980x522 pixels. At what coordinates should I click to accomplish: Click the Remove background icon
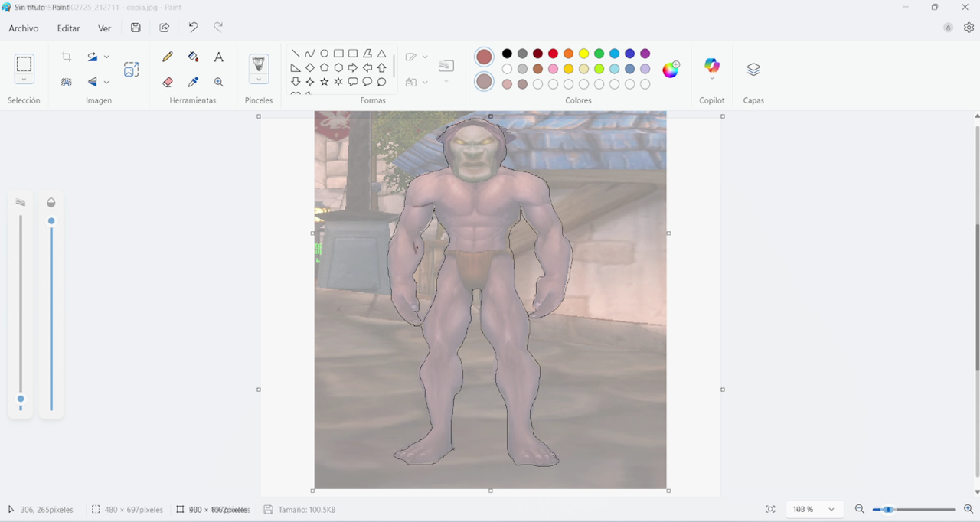pyautogui.click(x=67, y=82)
